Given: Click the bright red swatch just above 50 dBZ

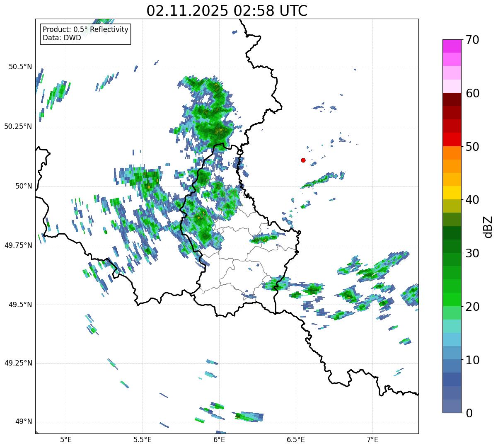Looking at the screenshot, I should click(452, 140).
